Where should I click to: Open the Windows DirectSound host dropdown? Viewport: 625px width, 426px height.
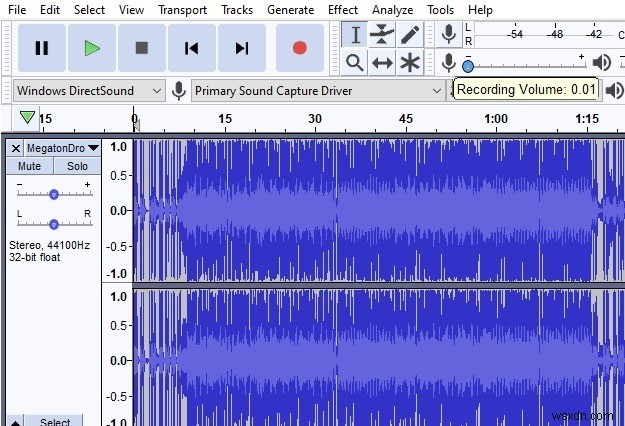point(89,91)
